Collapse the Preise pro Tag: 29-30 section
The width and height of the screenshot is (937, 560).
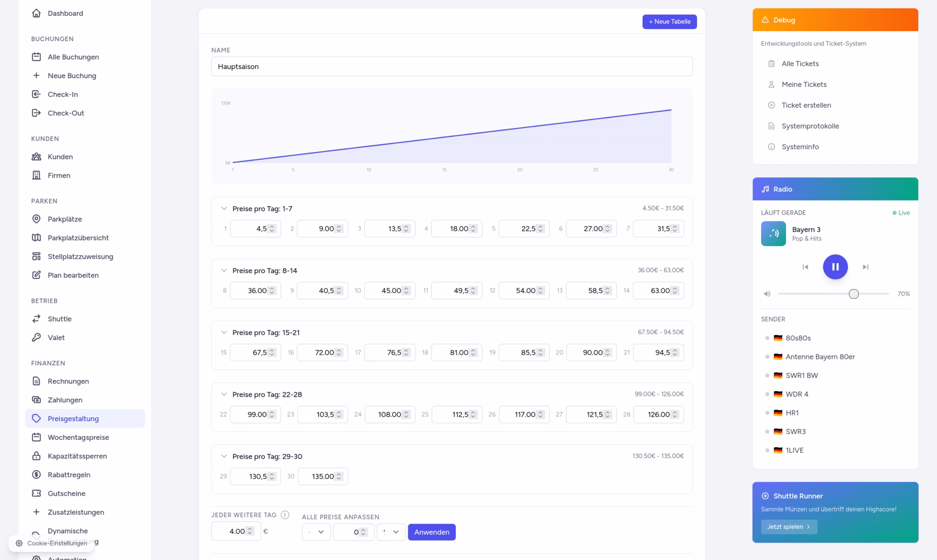224,457
